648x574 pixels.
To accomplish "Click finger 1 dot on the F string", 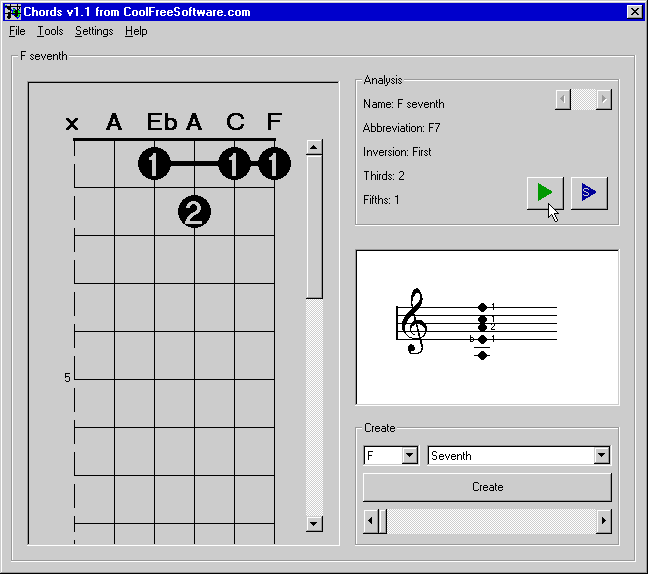I will (x=274, y=164).
